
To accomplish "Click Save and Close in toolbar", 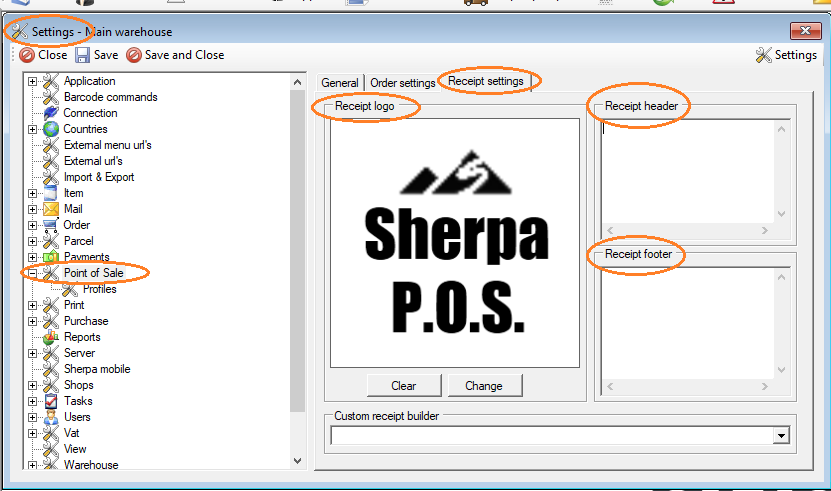I will pyautogui.click(x=175, y=55).
